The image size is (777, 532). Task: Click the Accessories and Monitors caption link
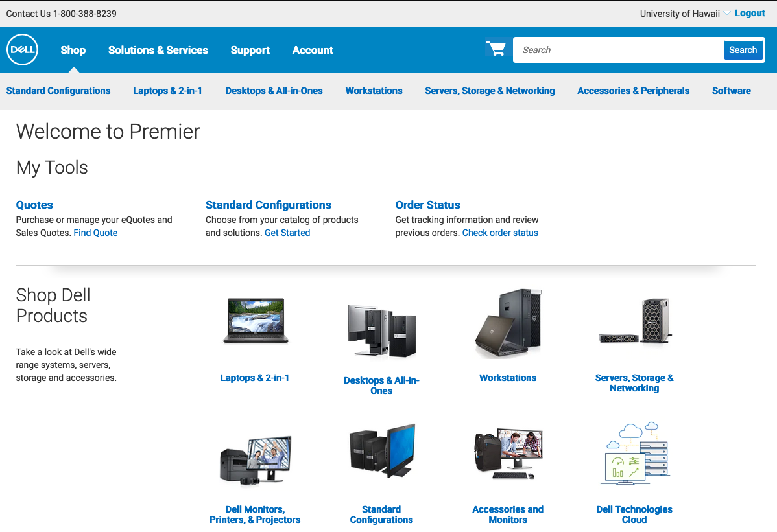(x=508, y=515)
